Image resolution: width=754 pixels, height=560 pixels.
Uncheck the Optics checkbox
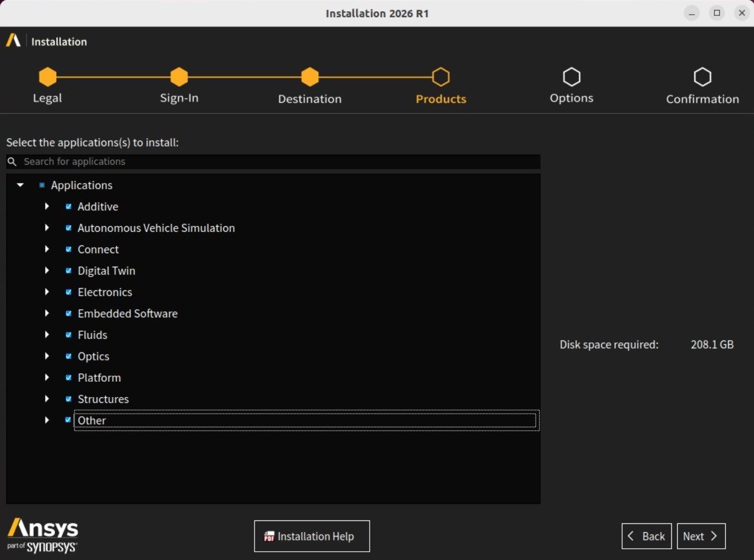click(x=68, y=356)
